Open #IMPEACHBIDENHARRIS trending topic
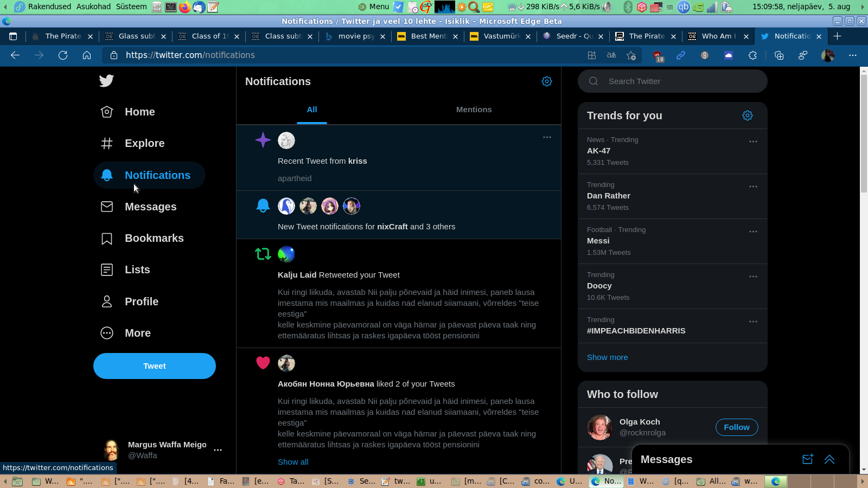Viewport: 868px width, 488px height. tap(673, 326)
